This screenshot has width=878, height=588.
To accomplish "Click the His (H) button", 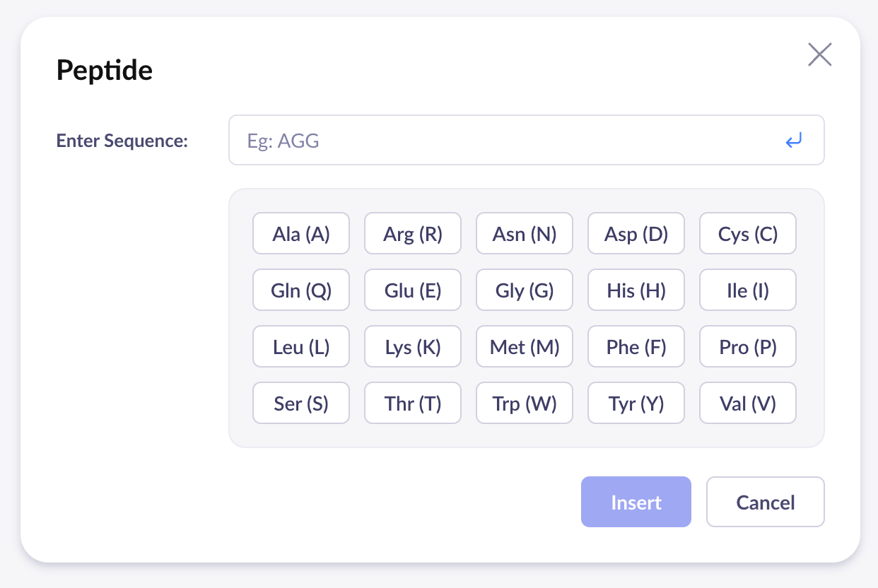I will (x=636, y=290).
